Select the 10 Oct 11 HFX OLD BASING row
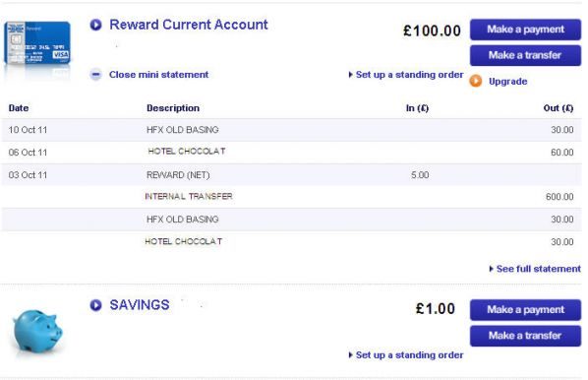The height and width of the screenshot is (380, 588). pyautogui.click(x=291, y=130)
